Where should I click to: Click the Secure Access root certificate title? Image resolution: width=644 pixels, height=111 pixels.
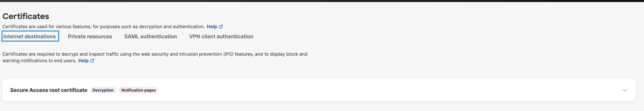49,90
